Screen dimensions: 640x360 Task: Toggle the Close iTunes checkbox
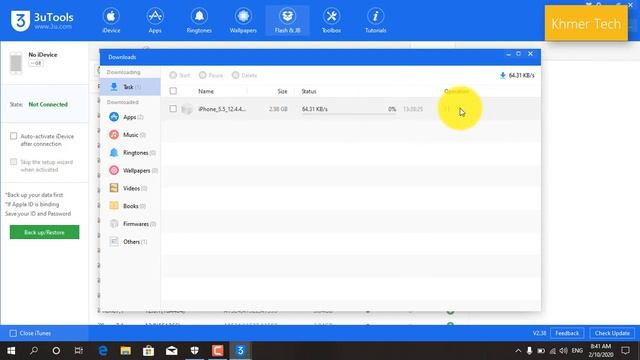[x=13, y=333]
